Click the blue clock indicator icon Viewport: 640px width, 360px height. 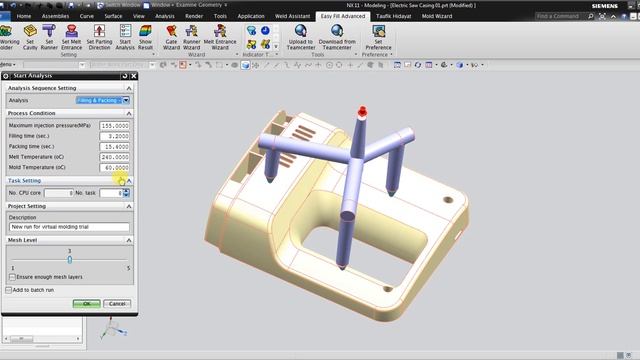pyautogui.click(x=265, y=31)
